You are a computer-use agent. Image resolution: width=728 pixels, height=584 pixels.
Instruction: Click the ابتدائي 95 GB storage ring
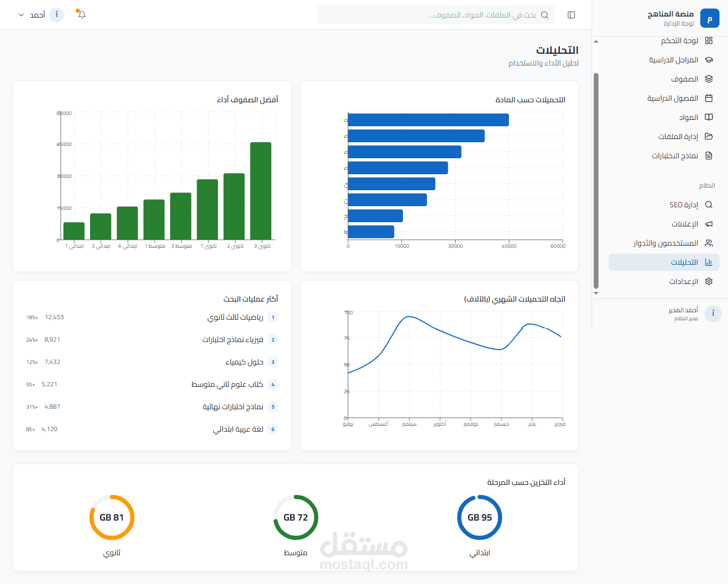point(480,517)
